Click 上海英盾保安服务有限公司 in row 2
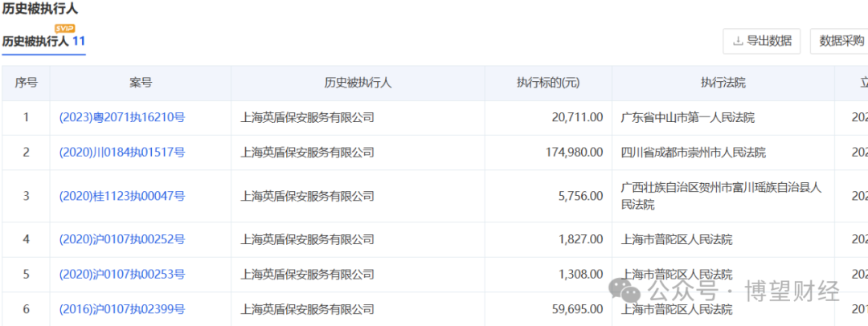Viewport: 868px width, 326px height. (x=307, y=153)
